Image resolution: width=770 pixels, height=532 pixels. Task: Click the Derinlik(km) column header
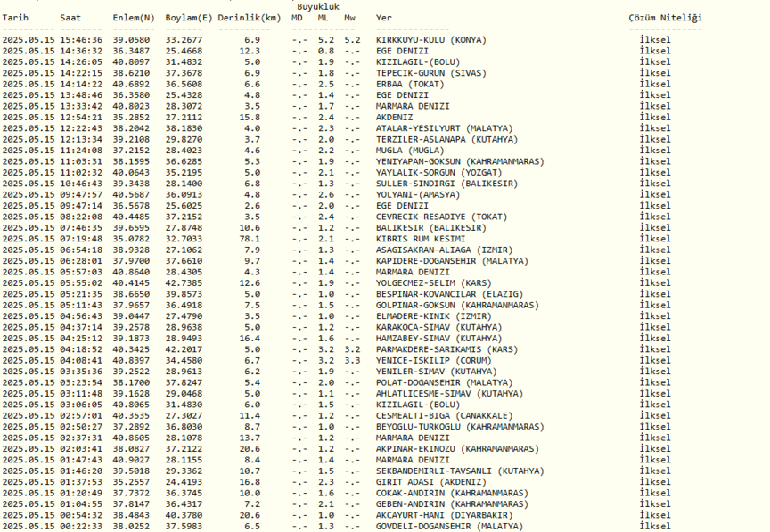(249, 18)
